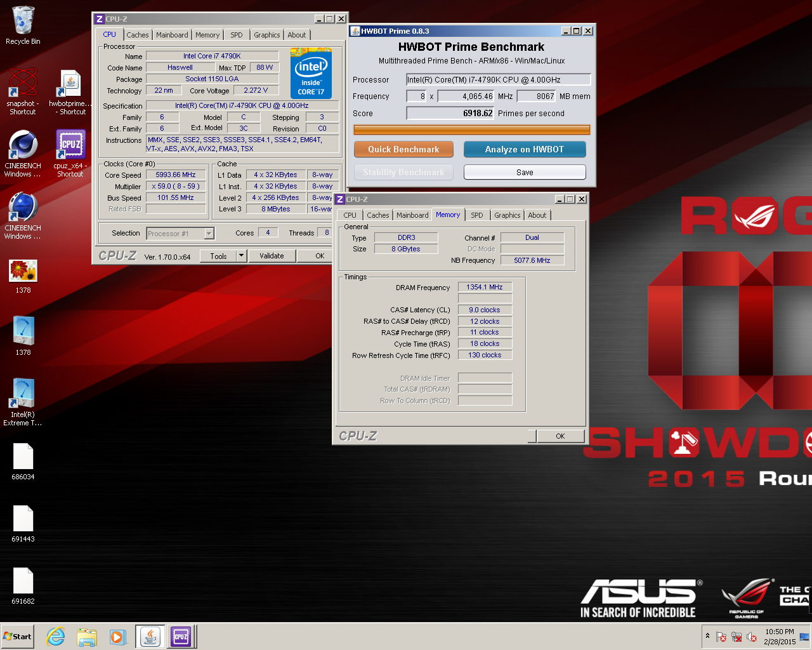Click the CAS# Latency 9.0 clocks value
812x650 pixels.
[485, 310]
